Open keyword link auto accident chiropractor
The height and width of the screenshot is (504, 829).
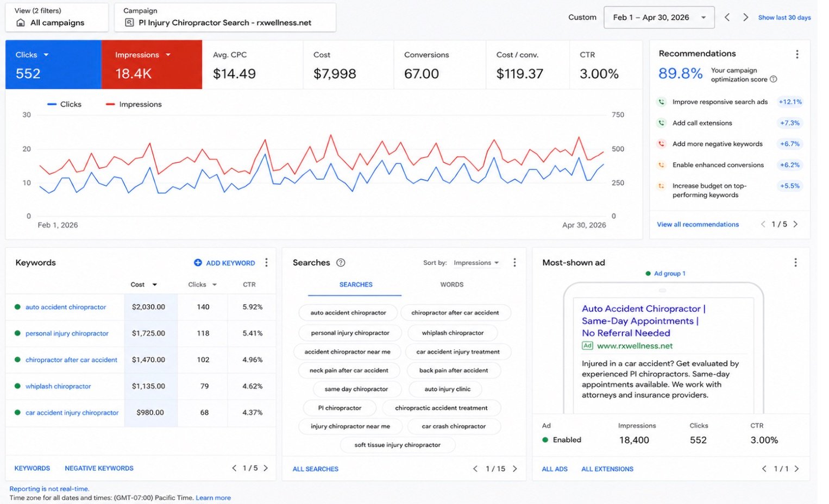click(66, 307)
